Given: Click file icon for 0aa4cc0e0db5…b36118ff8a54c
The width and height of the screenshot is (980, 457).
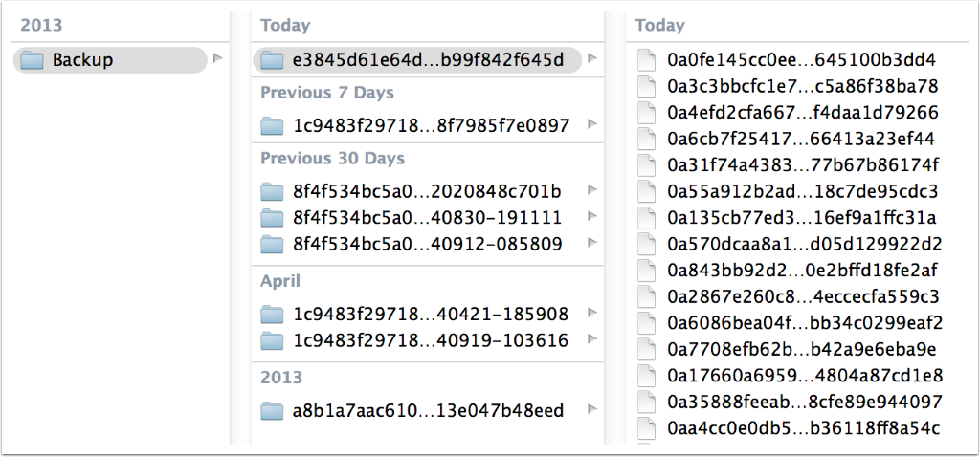Looking at the screenshot, I should (x=648, y=427).
